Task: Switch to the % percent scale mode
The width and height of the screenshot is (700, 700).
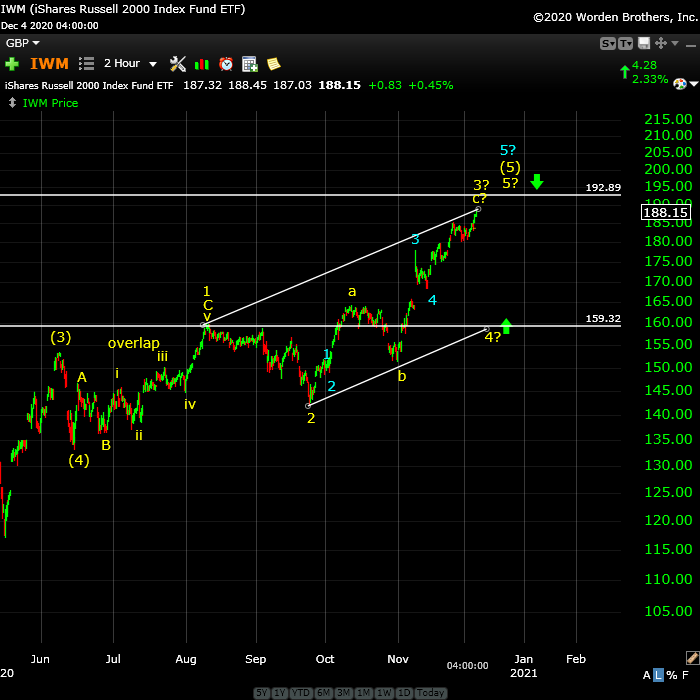Action: pos(672,675)
